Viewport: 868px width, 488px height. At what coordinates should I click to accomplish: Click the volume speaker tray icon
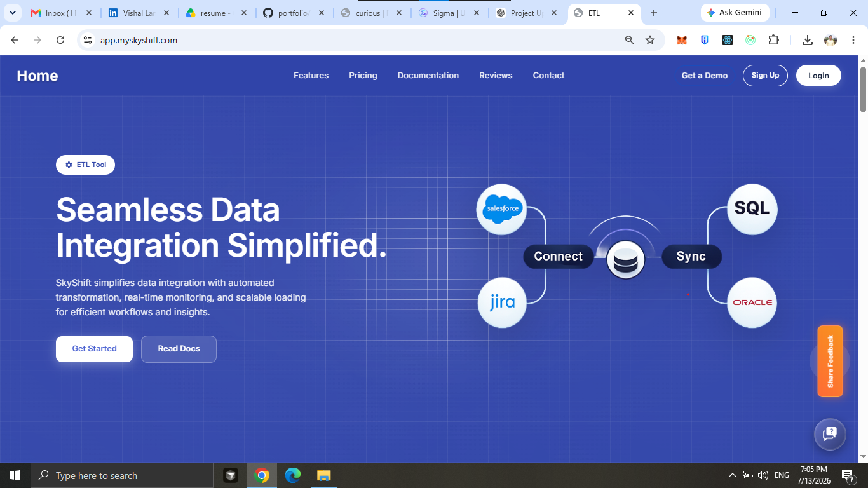point(764,475)
